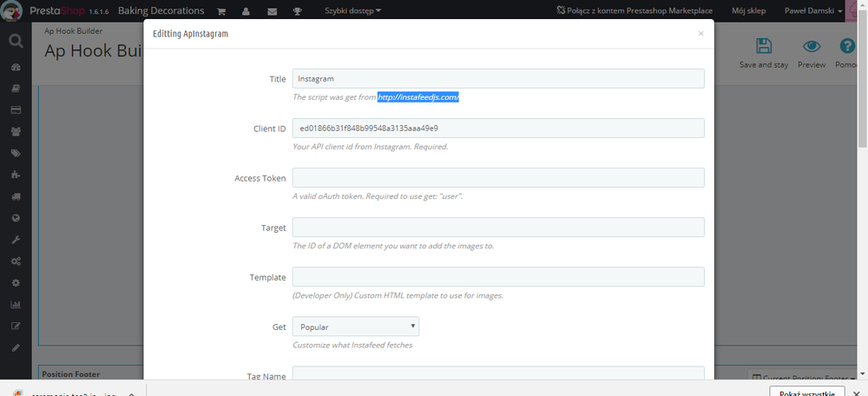Open the stats bar chart sidebar icon
This screenshot has width=868, height=396.
[x=16, y=305]
